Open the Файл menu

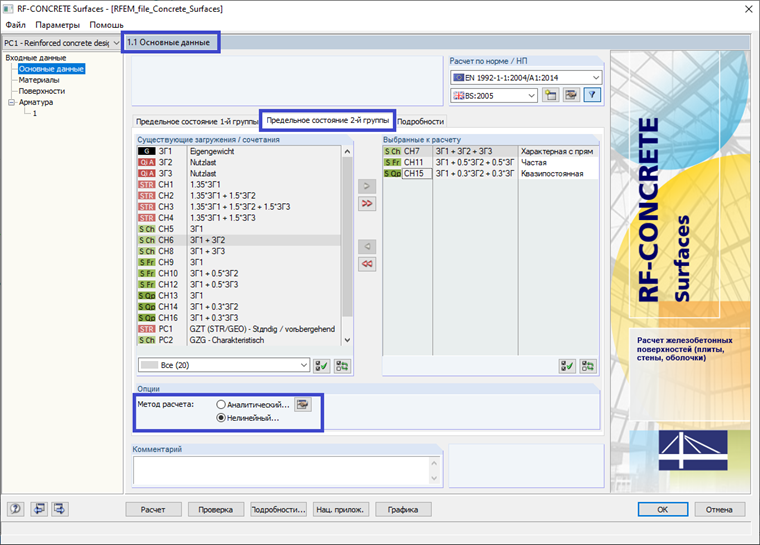click(x=16, y=25)
